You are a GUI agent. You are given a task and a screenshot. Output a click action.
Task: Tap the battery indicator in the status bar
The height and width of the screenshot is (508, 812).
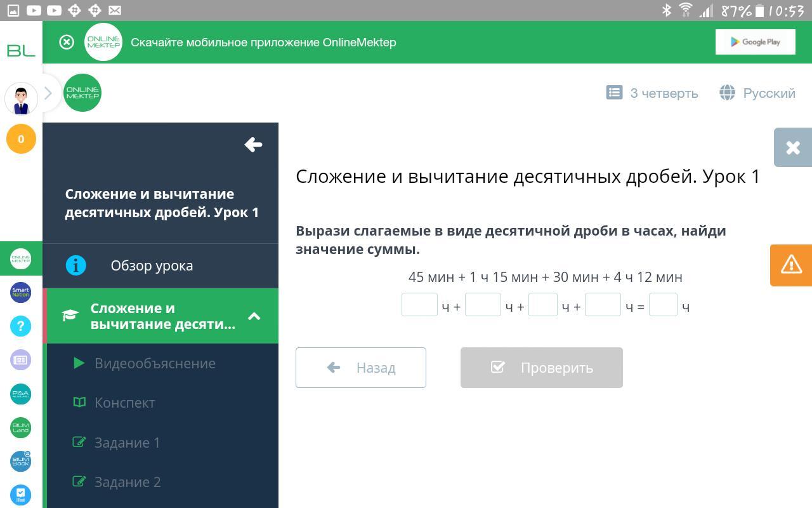pos(759,10)
